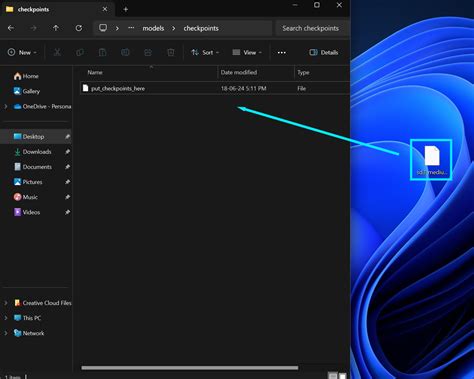
Task: Select the put_checkpoints_here file
Action: coord(215,88)
